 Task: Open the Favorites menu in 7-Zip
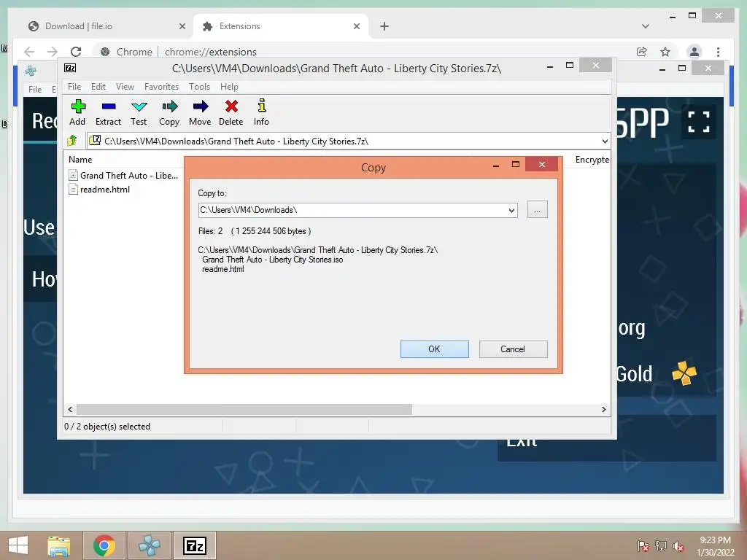[x=161, y=87]
